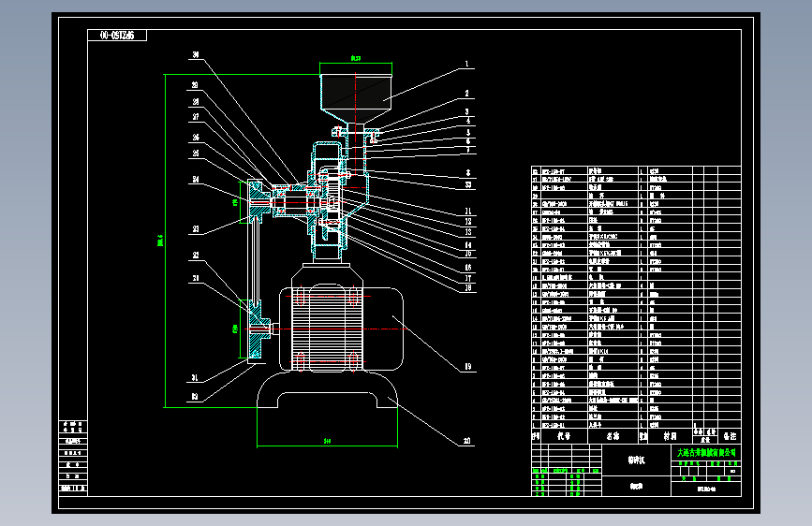The height and width of the screenshot is (526, 812).
Task: Select callout number 26 label
Action: point(196,138)
